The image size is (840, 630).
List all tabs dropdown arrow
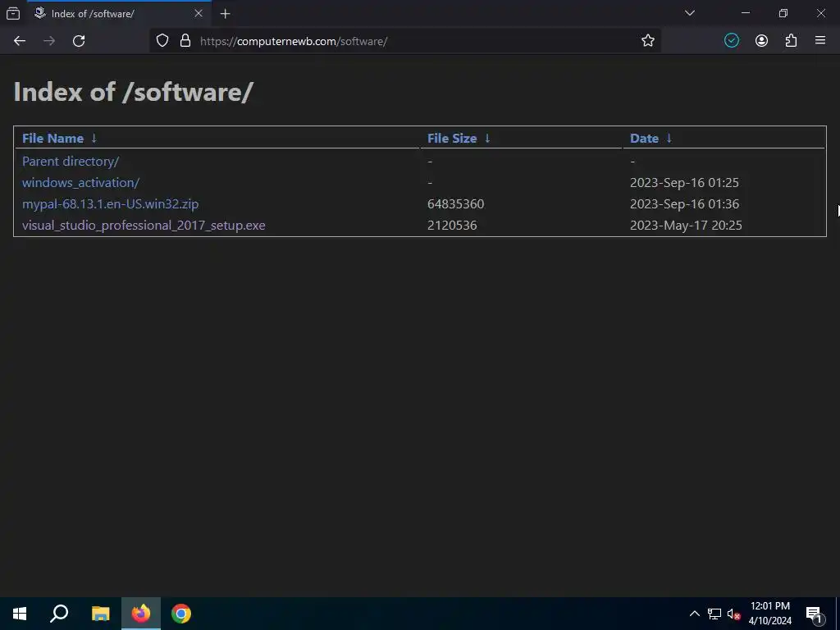click(690, 13)
